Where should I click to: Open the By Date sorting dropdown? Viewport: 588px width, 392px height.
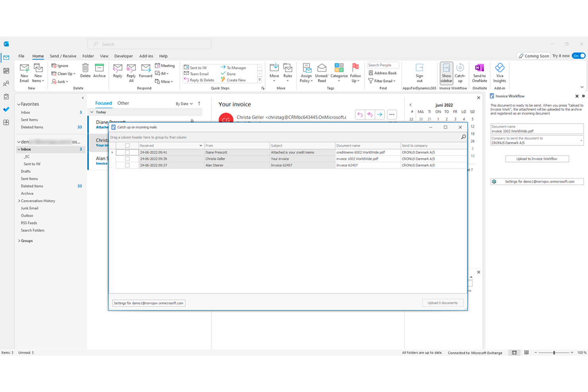(x=184, y=103)
